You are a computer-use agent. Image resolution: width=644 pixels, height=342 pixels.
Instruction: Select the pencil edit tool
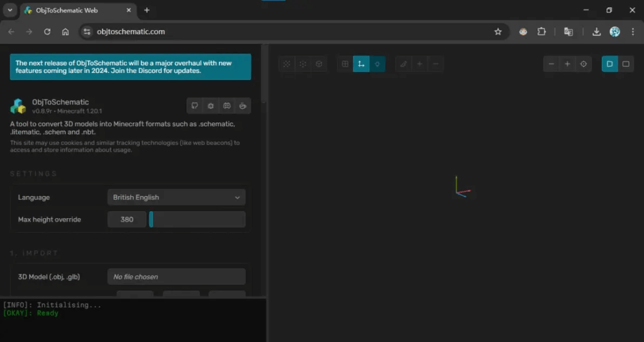[x=404, y=64]
